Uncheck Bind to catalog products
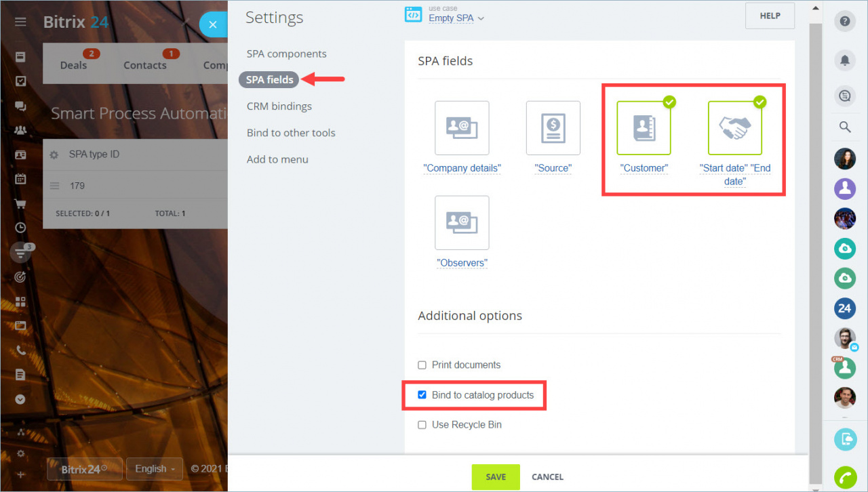 point(422,394)
